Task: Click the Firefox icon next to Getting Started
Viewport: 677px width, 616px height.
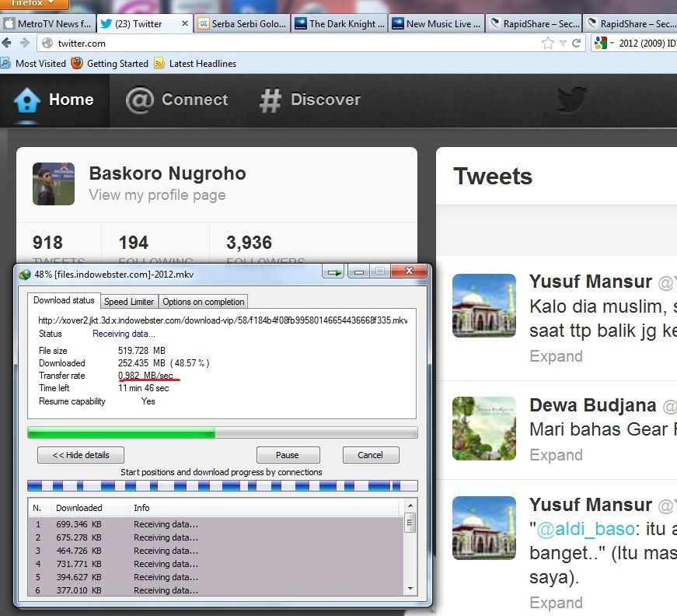Action: [77, 63]
